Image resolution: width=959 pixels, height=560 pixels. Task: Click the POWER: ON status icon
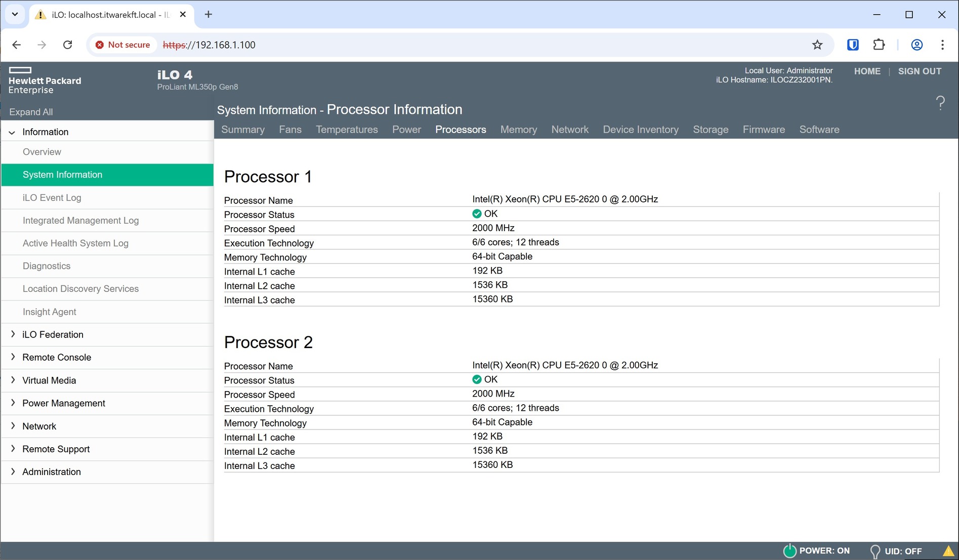pos(789,551)
